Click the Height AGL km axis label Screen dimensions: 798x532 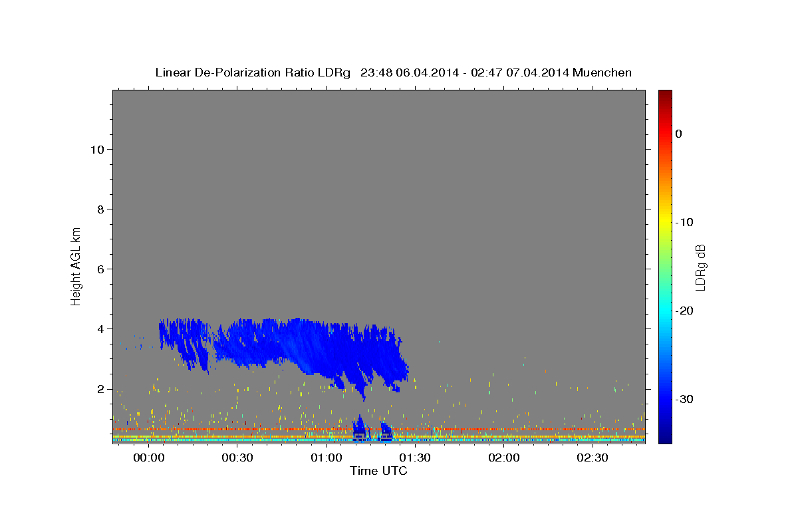[76, 266]
